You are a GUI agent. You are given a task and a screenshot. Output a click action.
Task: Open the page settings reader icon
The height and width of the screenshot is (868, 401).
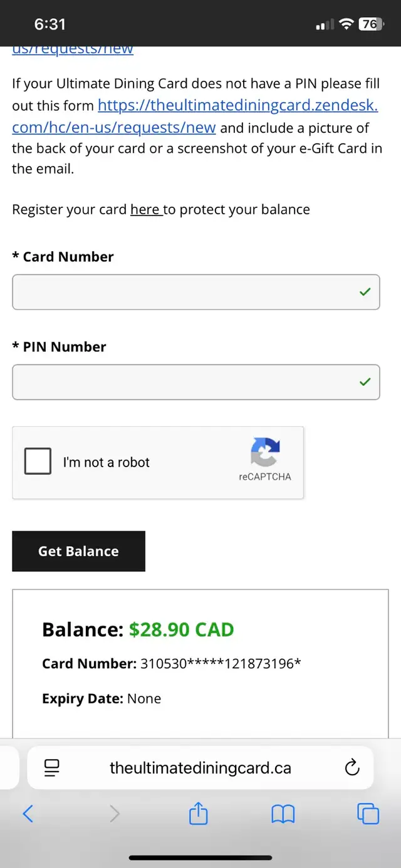click(52, 767)
